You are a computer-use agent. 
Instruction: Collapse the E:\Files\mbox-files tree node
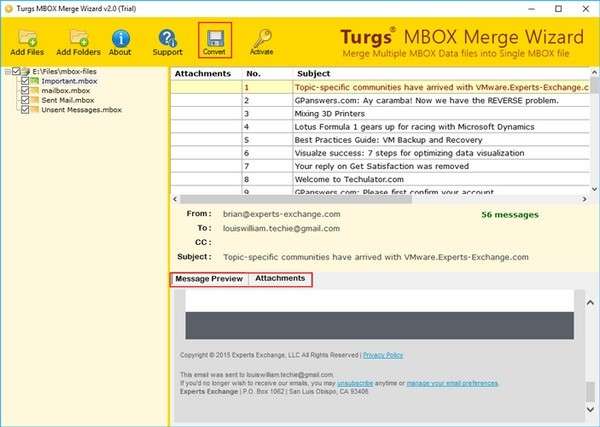[x=8, y=72]
